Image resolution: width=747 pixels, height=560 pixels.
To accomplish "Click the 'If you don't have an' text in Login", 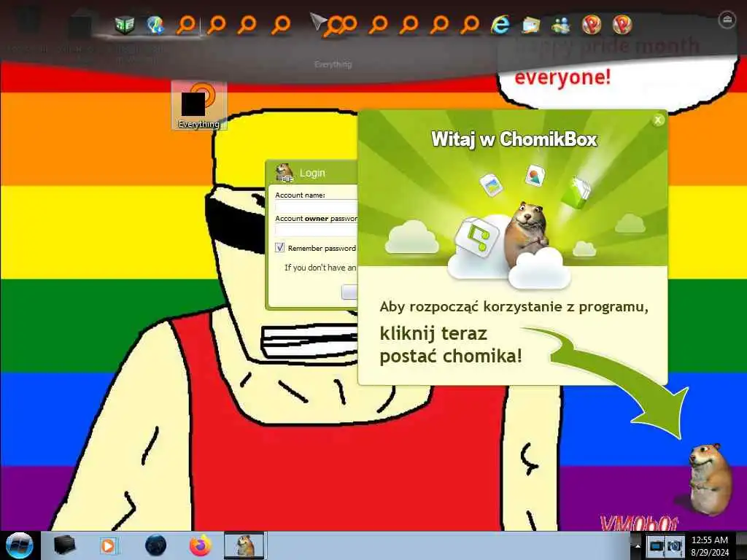I will click(x=321, y=268).
